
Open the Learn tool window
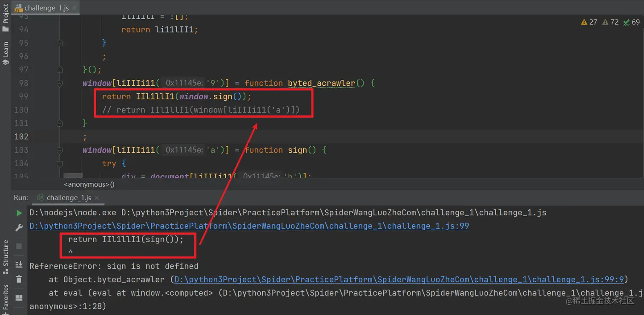click(6, 53)
